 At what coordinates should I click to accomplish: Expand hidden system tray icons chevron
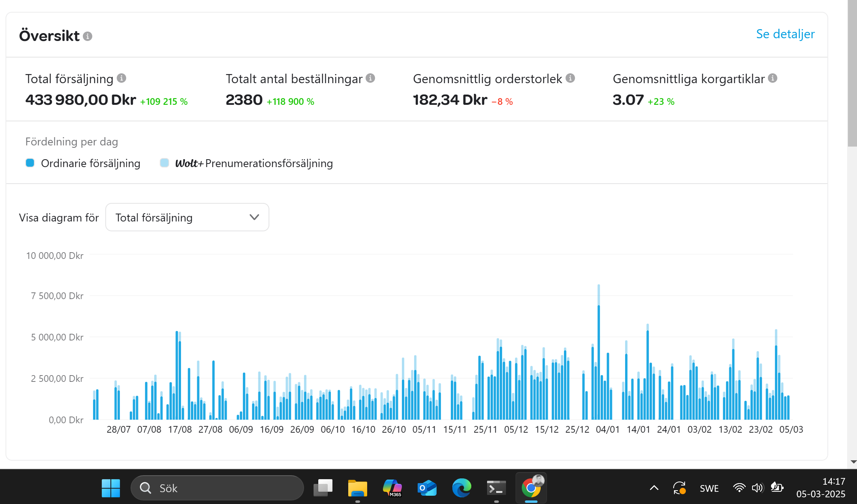(x=654, y=488)
